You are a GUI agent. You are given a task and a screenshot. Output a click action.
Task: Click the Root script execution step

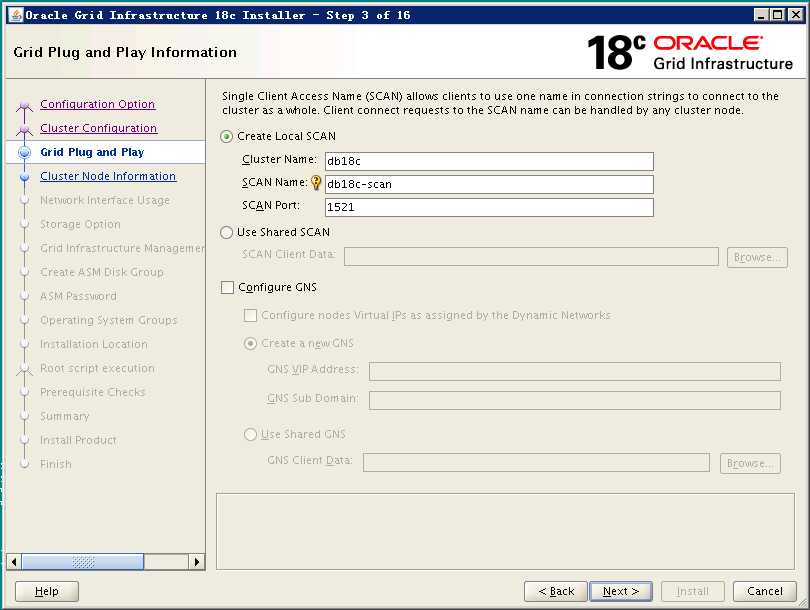(x=98, y=368)
